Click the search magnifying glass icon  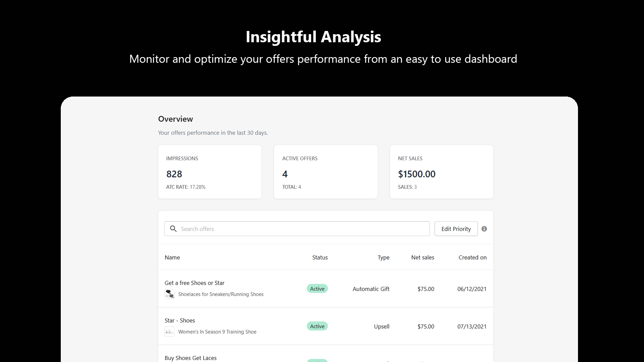[173, 228]
